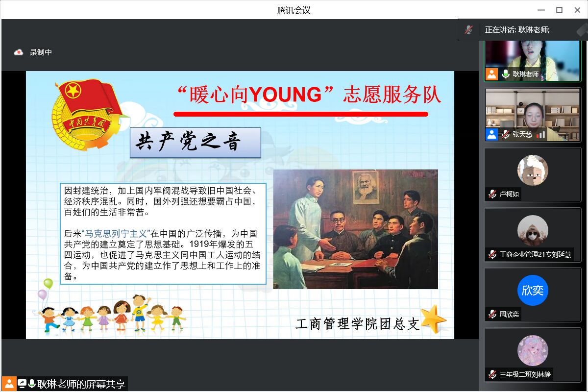Viewport: 588px width, 392px height.
Task: Click the blue user badge on 张天慈 tile
Action: click(x=491, y=134)
